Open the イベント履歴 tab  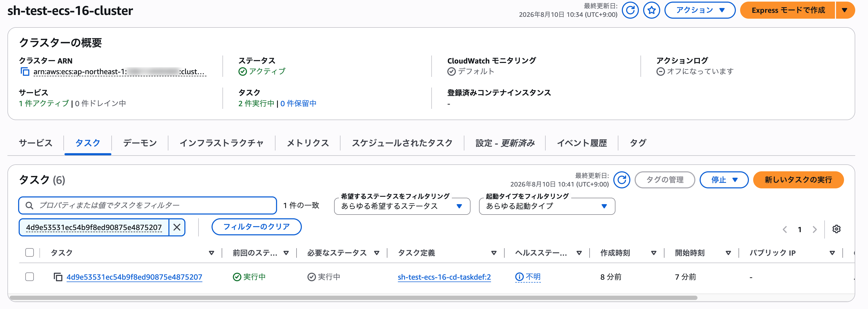(582, 143)
